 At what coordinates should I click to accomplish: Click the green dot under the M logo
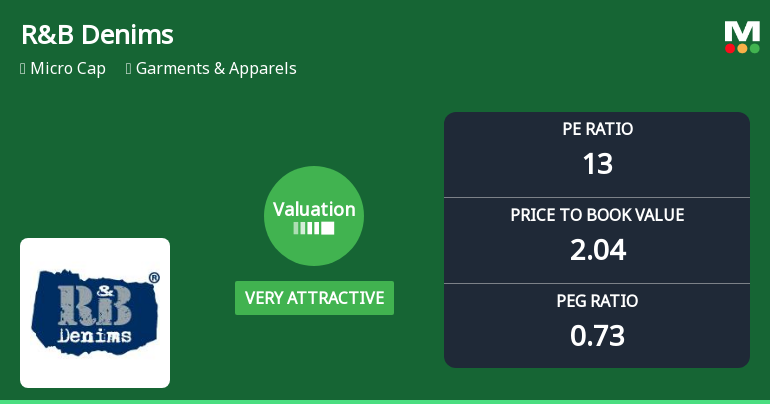pyautogui.click(x=754, y=48)
